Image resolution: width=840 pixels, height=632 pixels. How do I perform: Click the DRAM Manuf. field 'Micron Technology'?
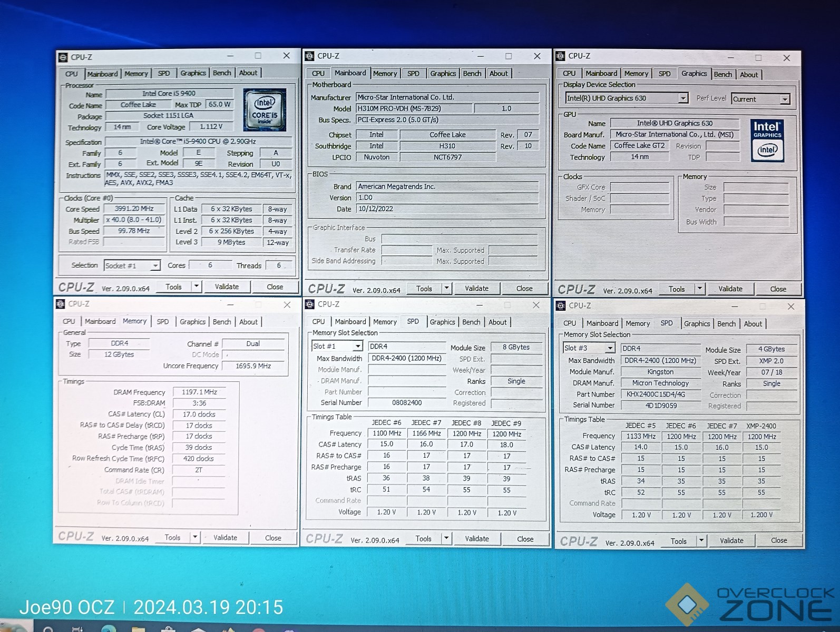click(660, 383)
